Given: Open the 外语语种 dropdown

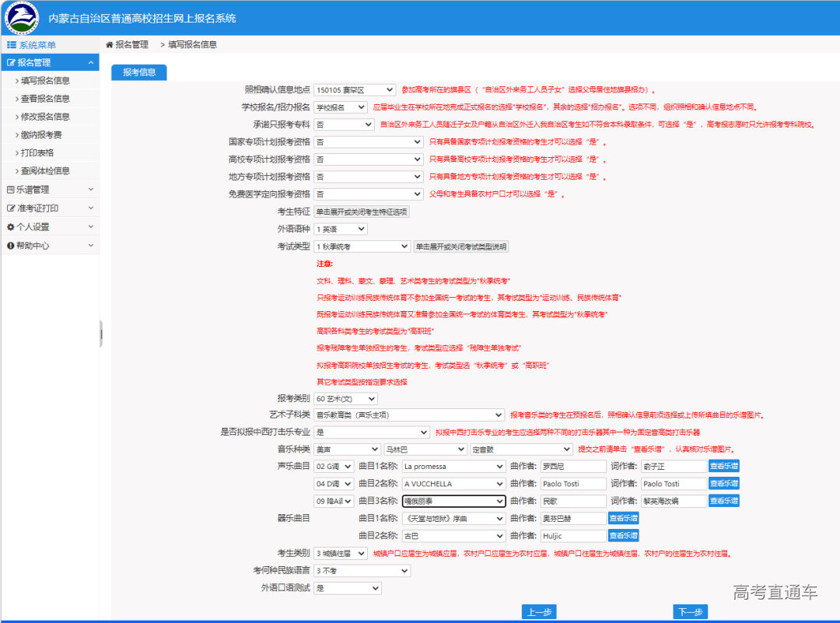Looking at the screenshot, I should [x=340, y=229].
